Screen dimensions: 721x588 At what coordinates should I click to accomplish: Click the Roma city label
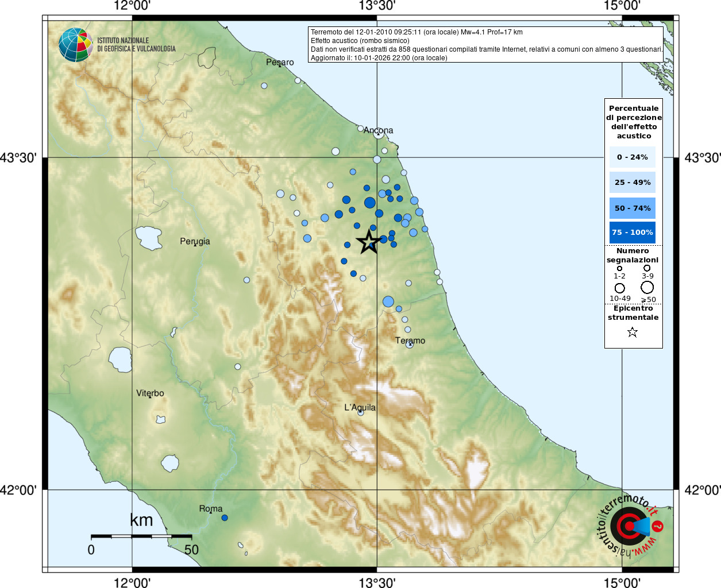click(x=211, y=509)
